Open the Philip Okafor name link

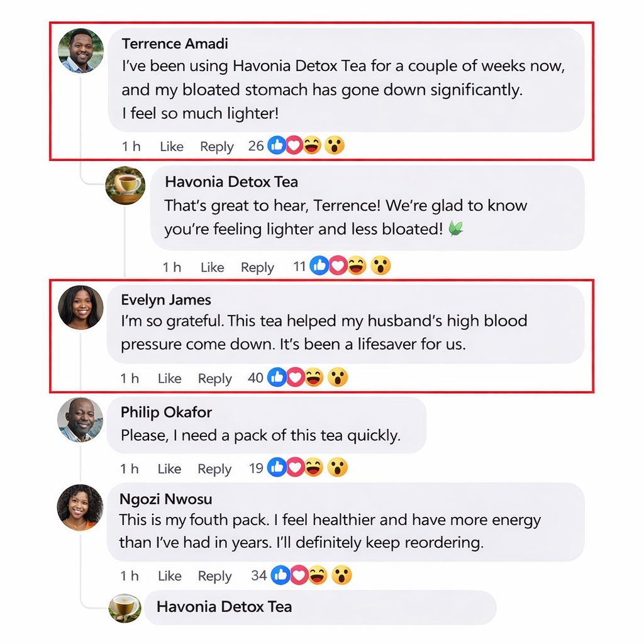pos(166,413)
